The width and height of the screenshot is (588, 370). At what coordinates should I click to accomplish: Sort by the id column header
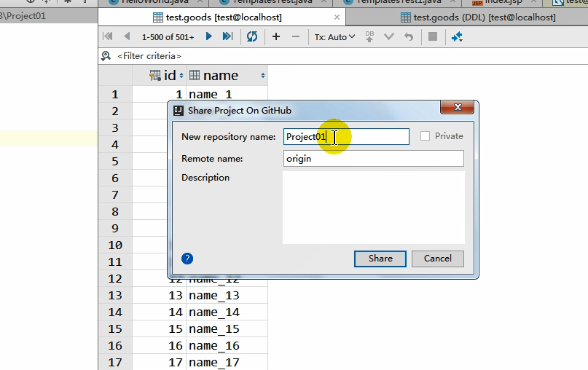[x=160, y=75]
